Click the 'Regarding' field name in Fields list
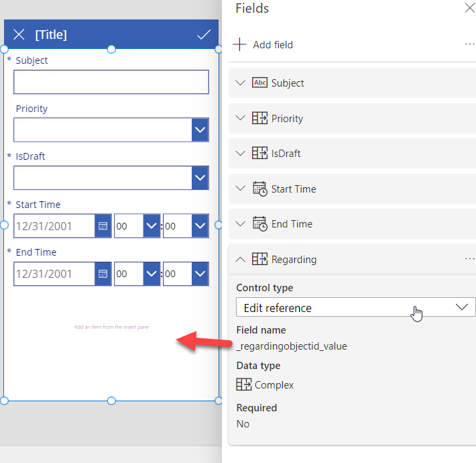476x463 pixels. pos(294,260)
